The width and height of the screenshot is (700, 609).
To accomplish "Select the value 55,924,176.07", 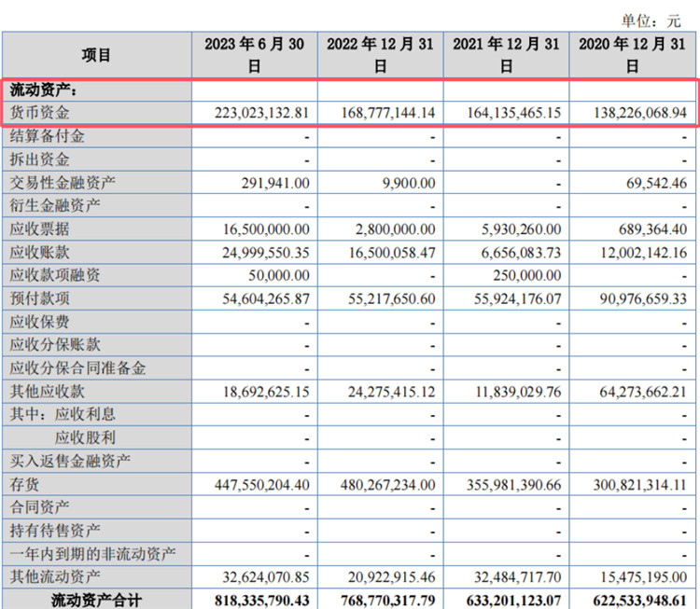I will [x=518, y=299].
